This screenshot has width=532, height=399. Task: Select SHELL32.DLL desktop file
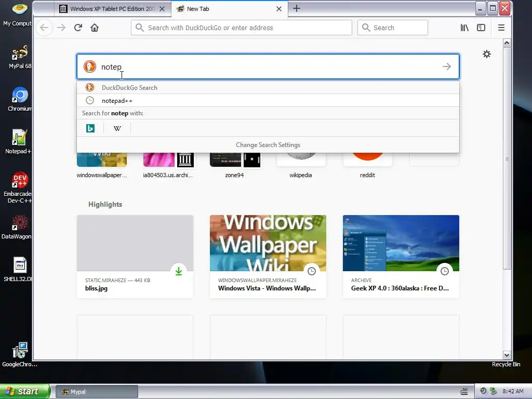[18, 270]
